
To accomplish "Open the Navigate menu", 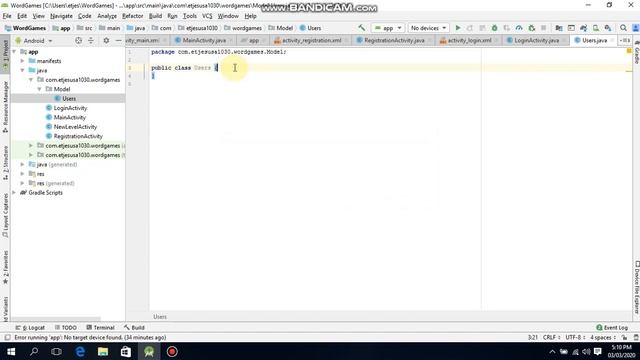I will [61, 16].
